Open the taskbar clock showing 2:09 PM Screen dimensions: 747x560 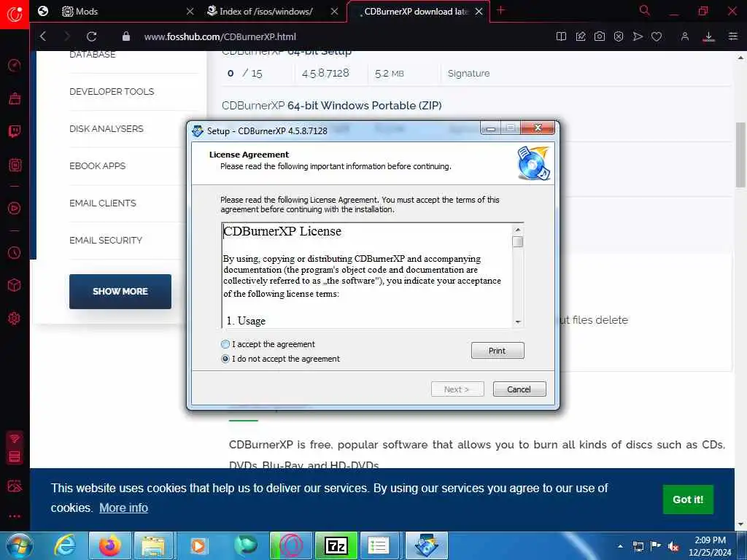pyautogui.click(x=710, y=546)
